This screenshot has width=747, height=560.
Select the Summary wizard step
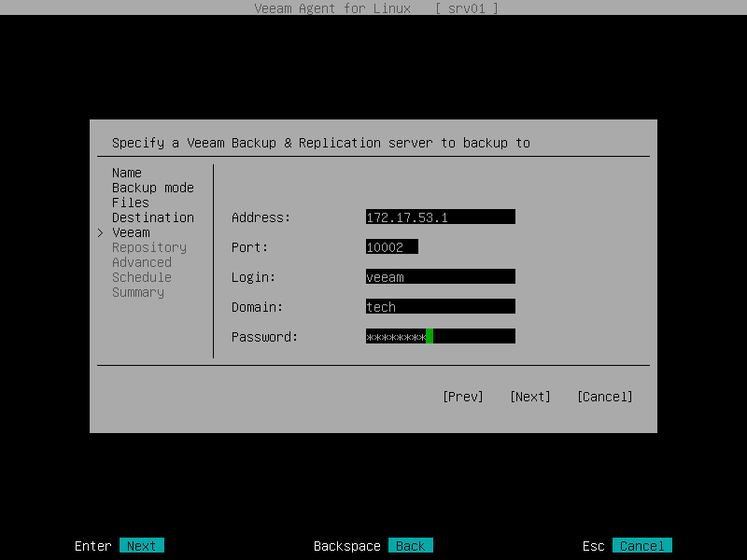tap(138, 292)
